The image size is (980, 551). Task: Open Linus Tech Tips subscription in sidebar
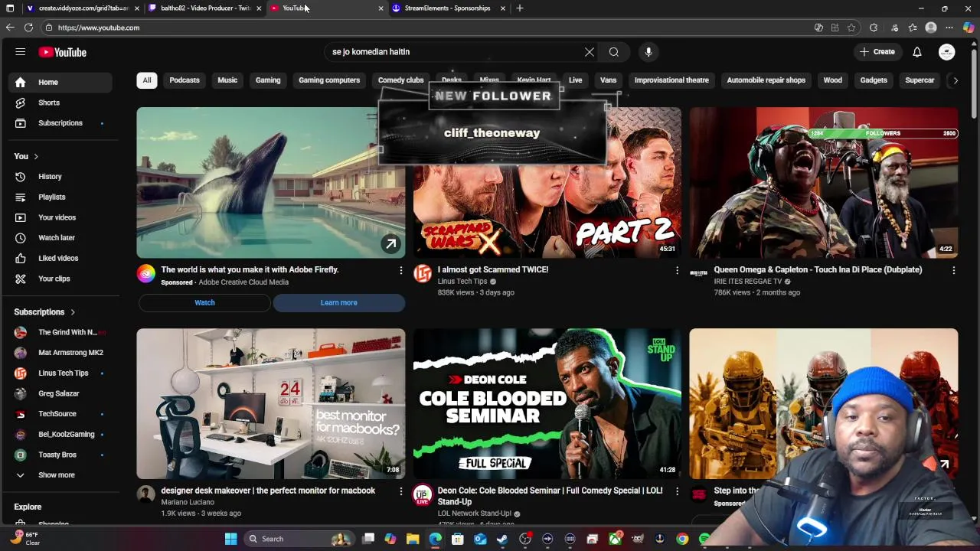pos(62,373)
